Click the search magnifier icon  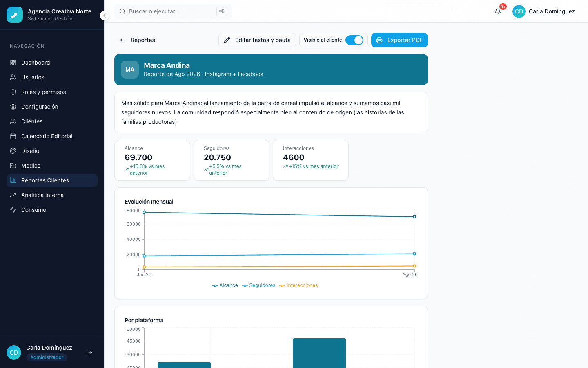[122, 11]
